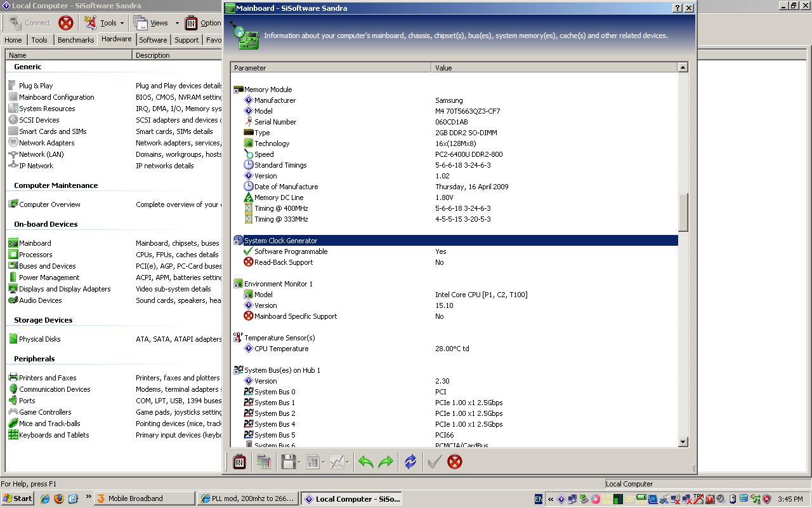The width and height of the screenshot is (812, 508).
Task: Select the Network Adapters module
Action: tap(41, 143)
